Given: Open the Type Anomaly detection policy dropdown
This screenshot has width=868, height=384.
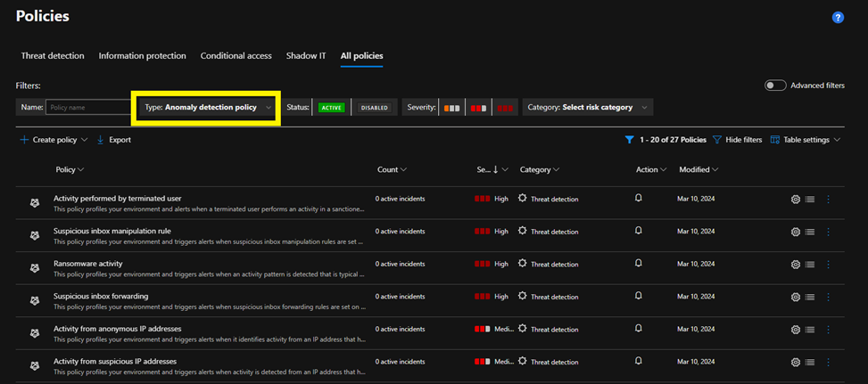Looking at the screenshot, I should (x=208, y=108).
